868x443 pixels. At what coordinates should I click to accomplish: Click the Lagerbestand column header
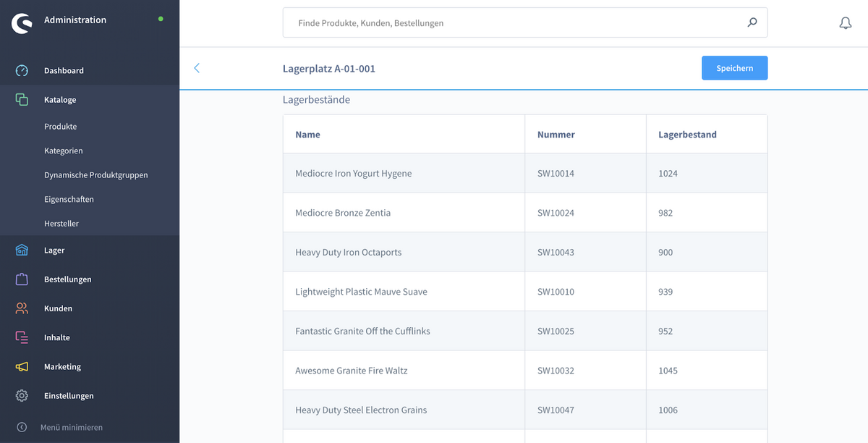pyautogui.click(x=687, y=135)
